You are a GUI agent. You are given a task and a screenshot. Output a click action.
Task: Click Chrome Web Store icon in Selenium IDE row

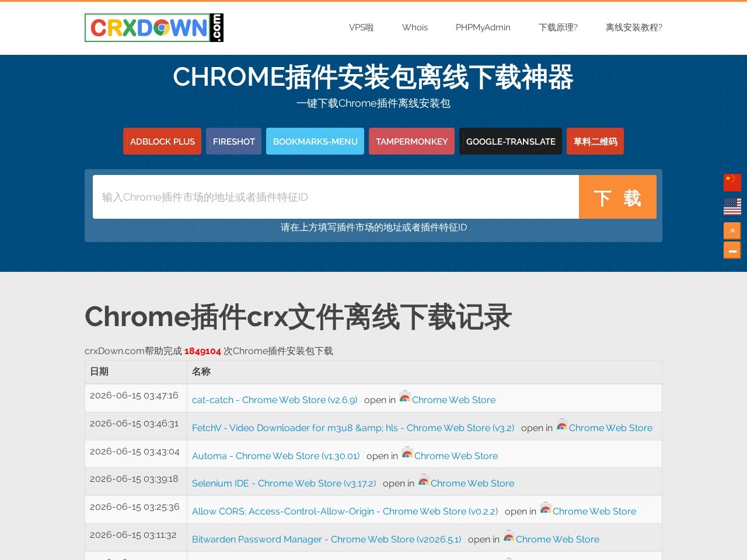click(424, 481)
